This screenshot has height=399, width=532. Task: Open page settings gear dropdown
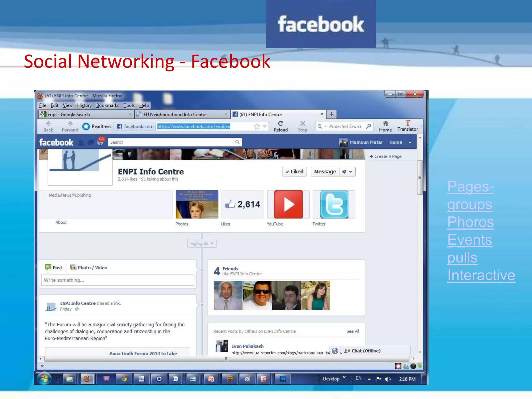pos(347,171)
